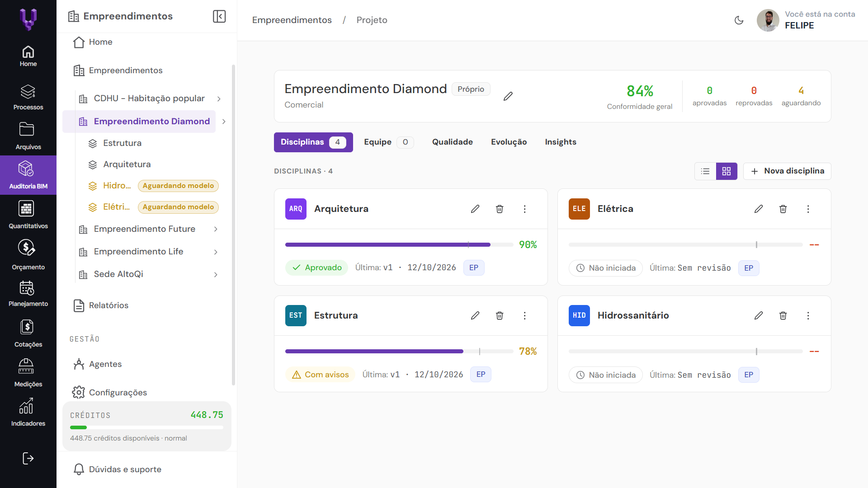The height and width of the screenshot is (488, 868).
Task: Delete the Elétrica discipline card
Action: (x=783, y=209)
